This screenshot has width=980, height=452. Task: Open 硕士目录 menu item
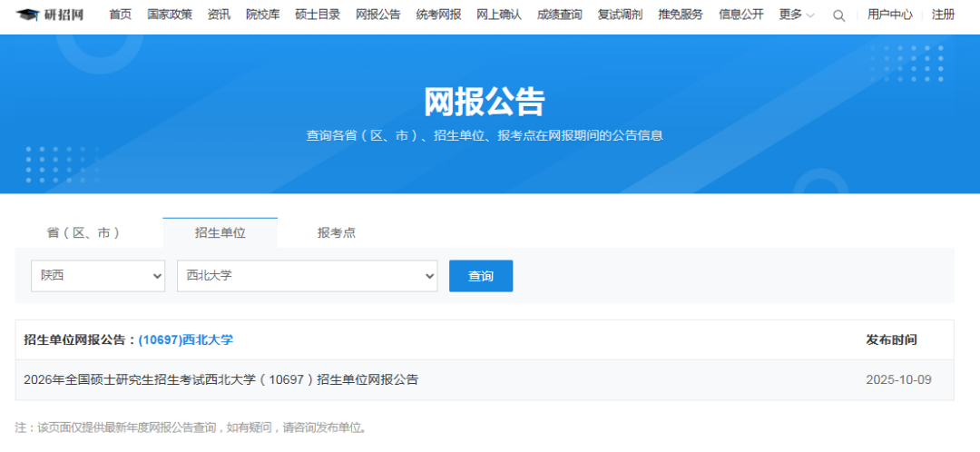point(318,15)
